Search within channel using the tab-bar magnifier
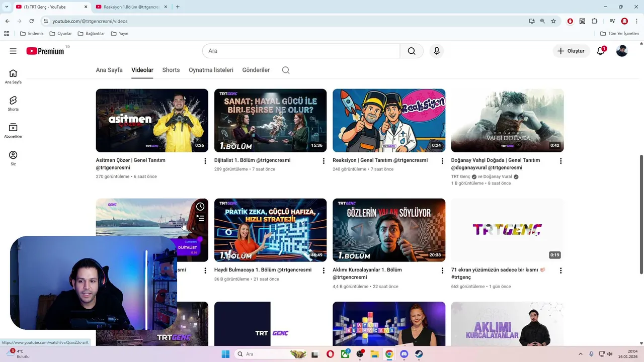The image size is (644, 362). (286, 70)
